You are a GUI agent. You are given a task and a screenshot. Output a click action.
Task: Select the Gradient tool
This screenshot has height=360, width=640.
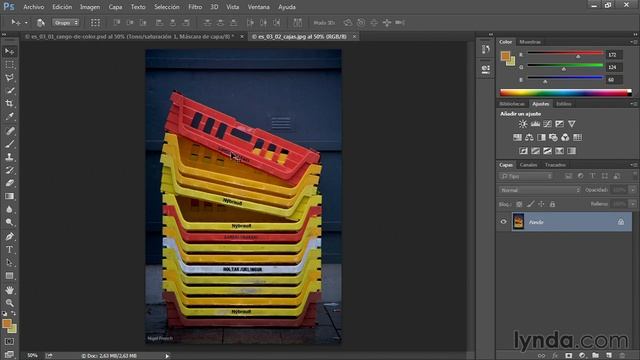pyautogui.click(x=9, y=196)
